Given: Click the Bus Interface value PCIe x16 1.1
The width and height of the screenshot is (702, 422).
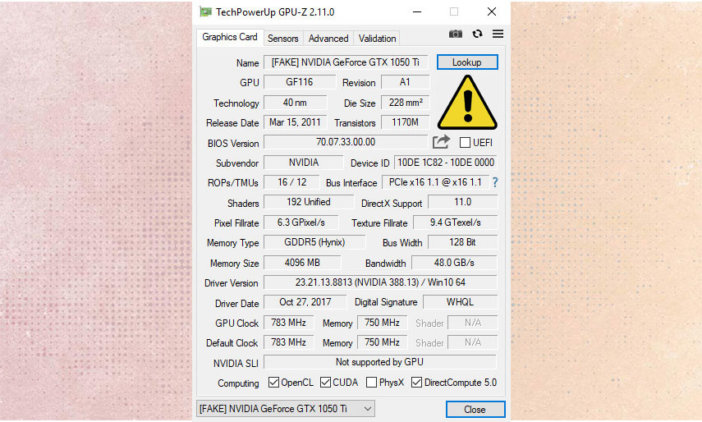Looking at the screenshot, I should point(435,182).
